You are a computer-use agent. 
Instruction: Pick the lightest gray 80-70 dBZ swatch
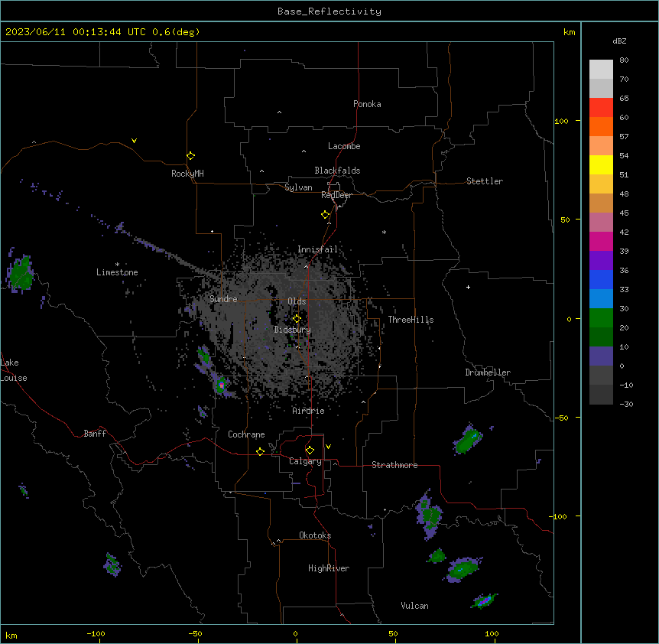(x=601, y=70)
